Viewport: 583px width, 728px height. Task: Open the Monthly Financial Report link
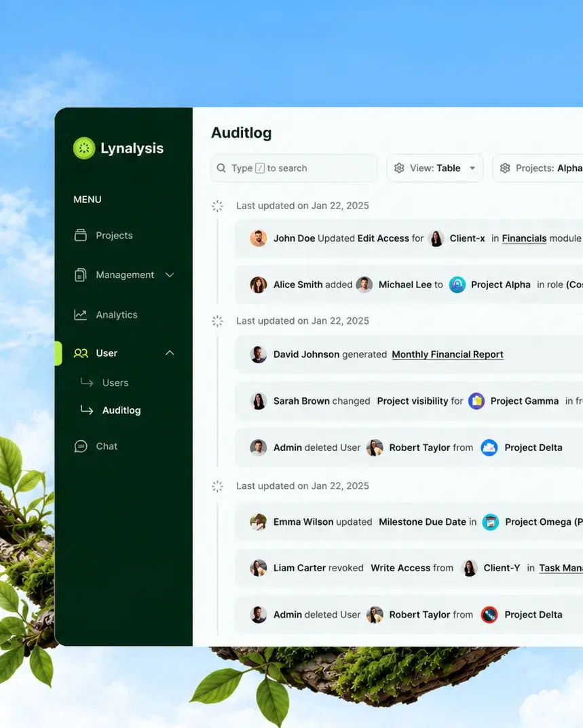coord(447,354)
